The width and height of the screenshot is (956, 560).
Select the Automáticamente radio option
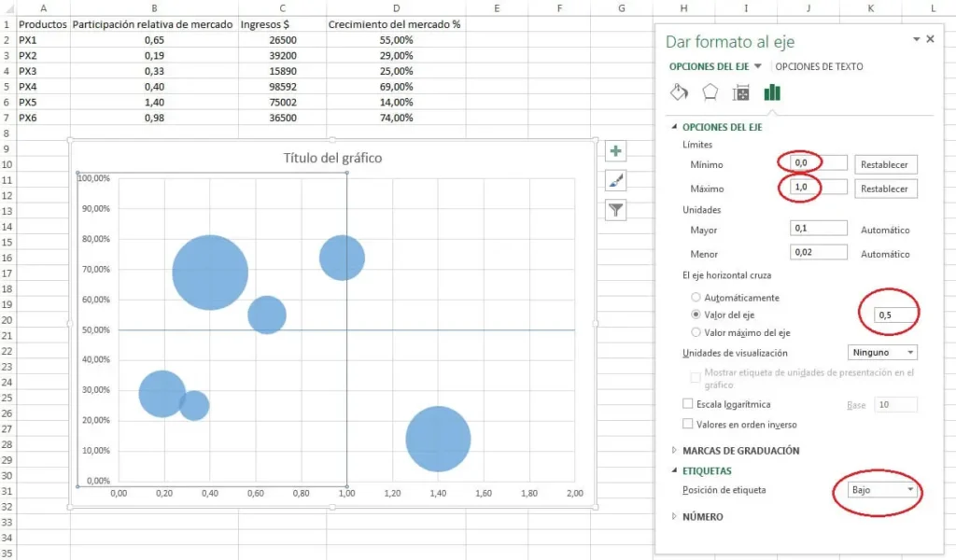(696, 298)
